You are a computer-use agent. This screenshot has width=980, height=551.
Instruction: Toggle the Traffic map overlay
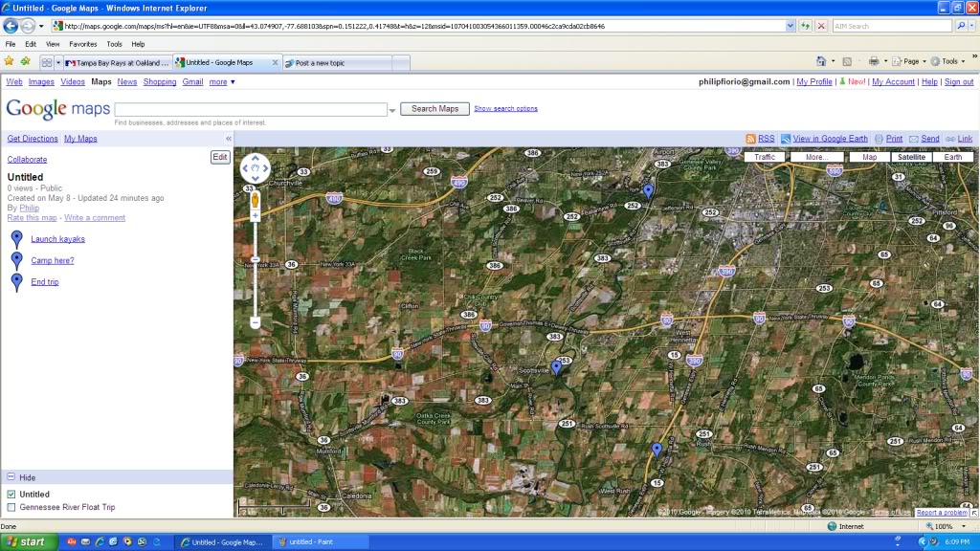[765, 157]
